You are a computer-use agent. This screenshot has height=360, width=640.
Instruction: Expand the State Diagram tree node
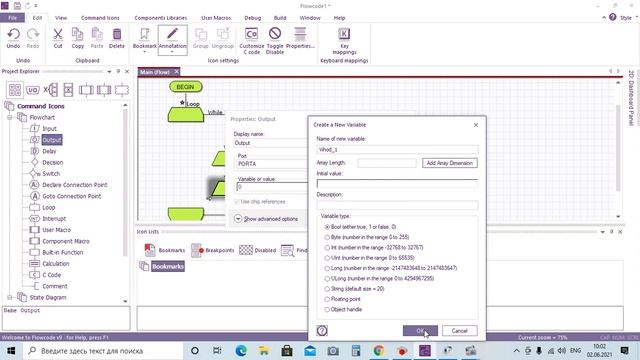pos(9,298)
